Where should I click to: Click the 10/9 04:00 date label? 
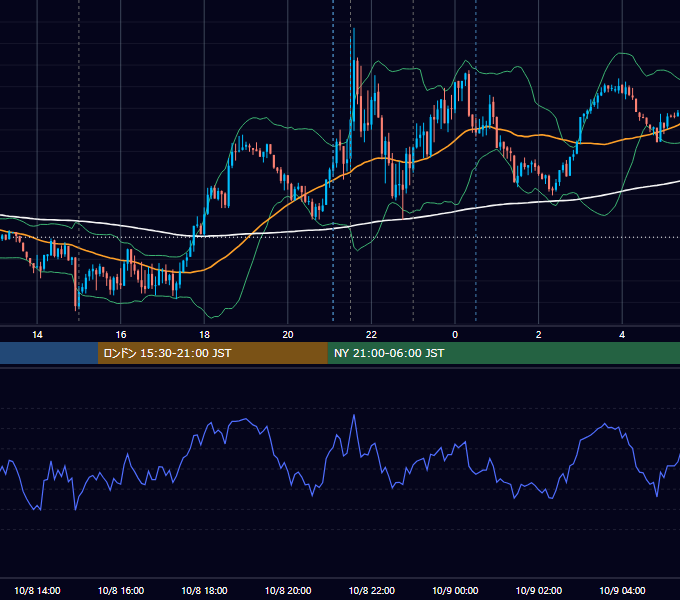(x=622, y=590)
